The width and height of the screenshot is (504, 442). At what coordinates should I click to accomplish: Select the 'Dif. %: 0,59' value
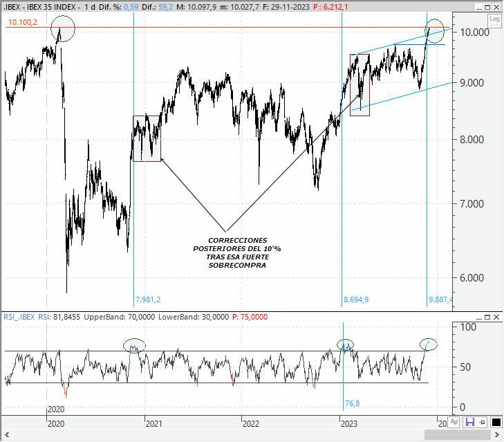pos(119,7)
